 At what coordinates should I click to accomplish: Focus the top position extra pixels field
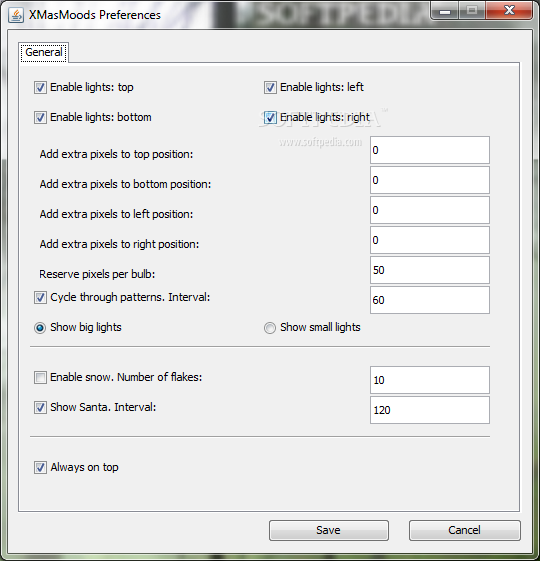coord(430,150)
